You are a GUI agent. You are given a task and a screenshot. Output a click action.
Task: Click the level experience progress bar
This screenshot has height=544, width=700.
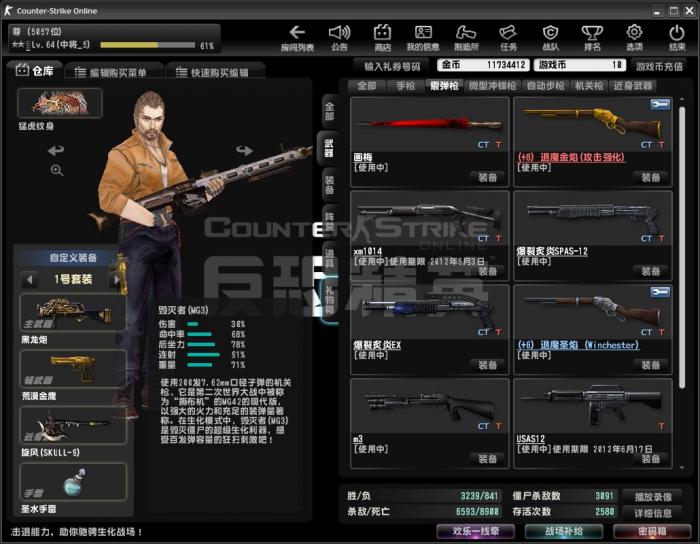click(x=148, y=45)
